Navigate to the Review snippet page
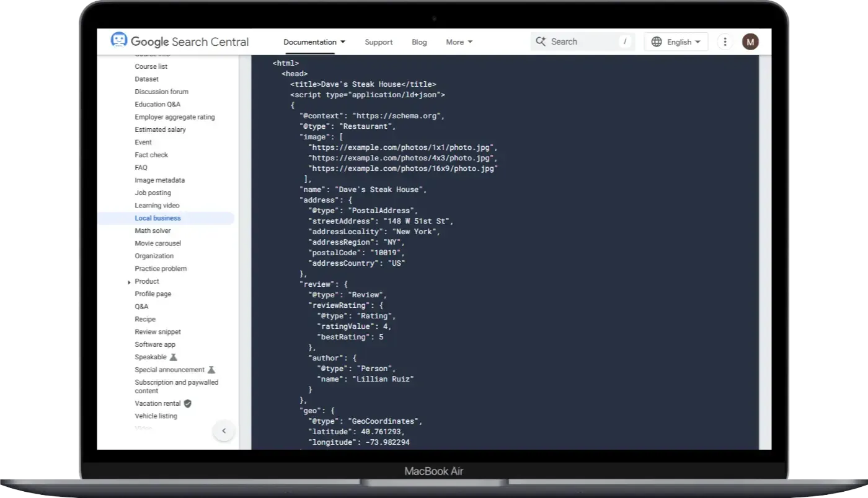 coord(158,332)
